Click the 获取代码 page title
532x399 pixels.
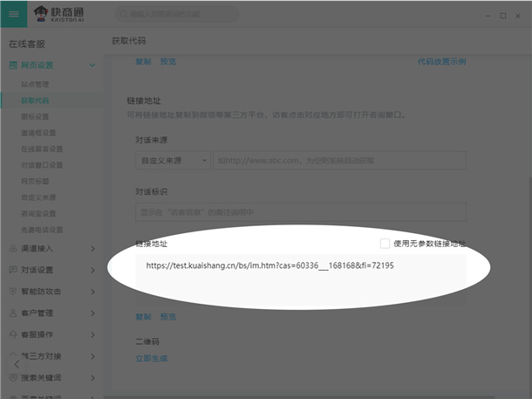point(128,41)
